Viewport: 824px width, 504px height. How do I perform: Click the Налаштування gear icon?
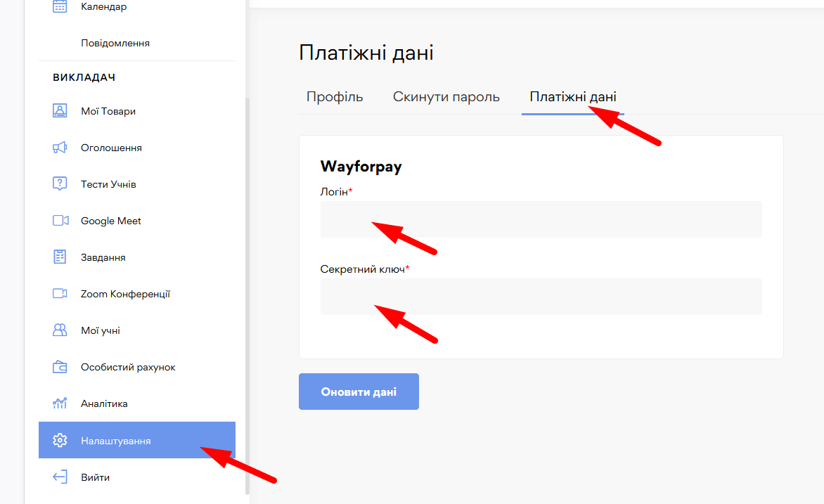pos(60,441)
